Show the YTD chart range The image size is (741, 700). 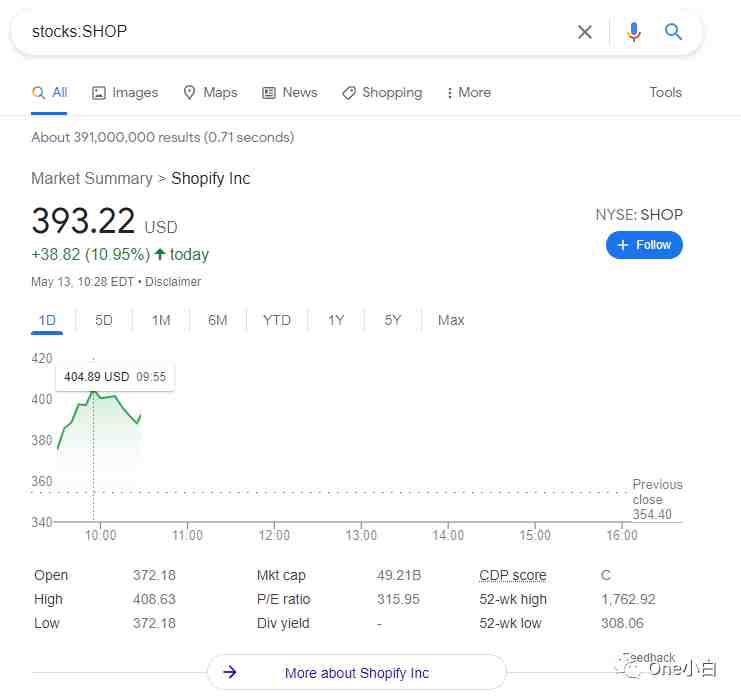click(276, 320)
